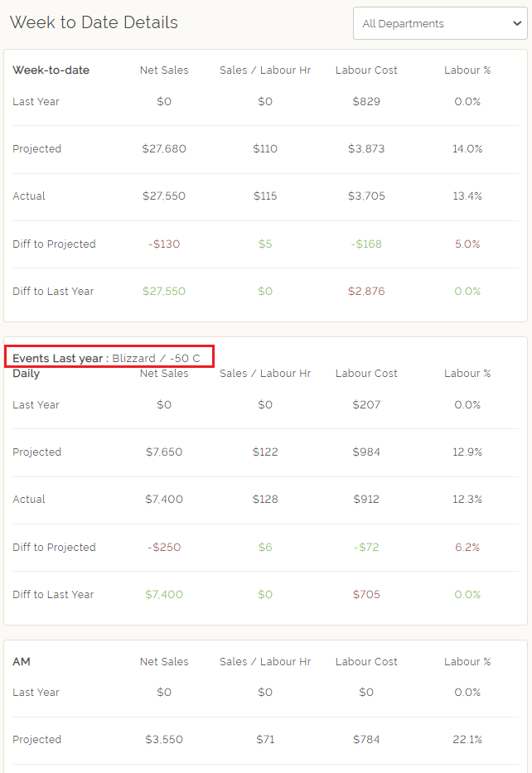Click the $3,873 projected labour cost
This screenshot has width=532, height=773.
[x=366, y=149]
